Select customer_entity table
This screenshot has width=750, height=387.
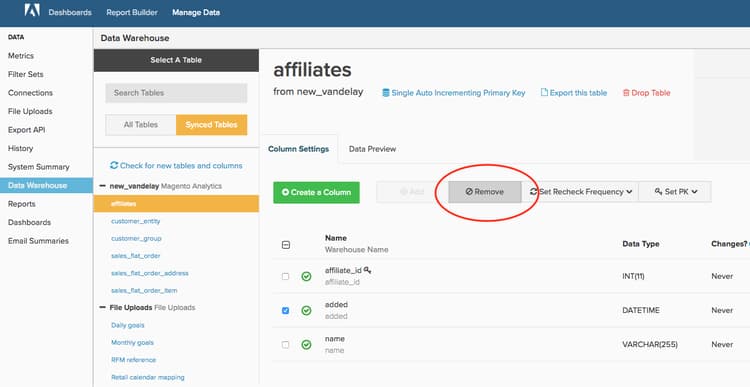pos(135,221)
